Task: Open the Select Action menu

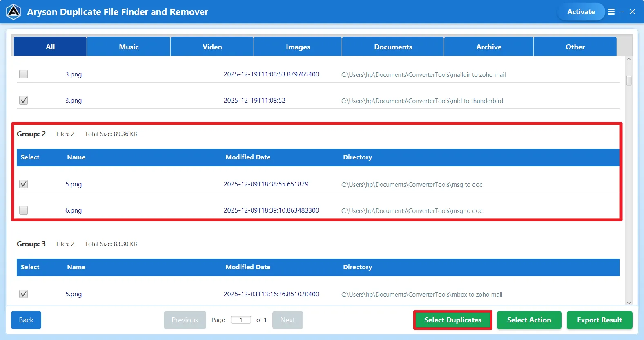Action: click(x=529, y=320)
